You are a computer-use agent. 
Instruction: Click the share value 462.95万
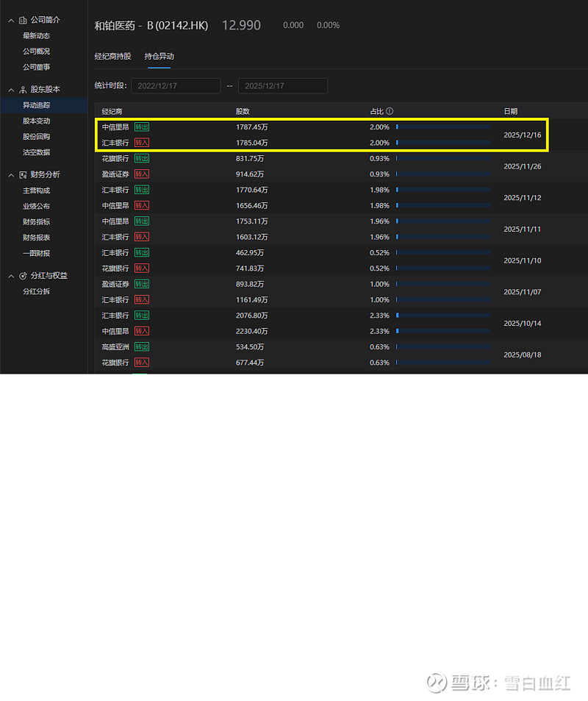250,252
